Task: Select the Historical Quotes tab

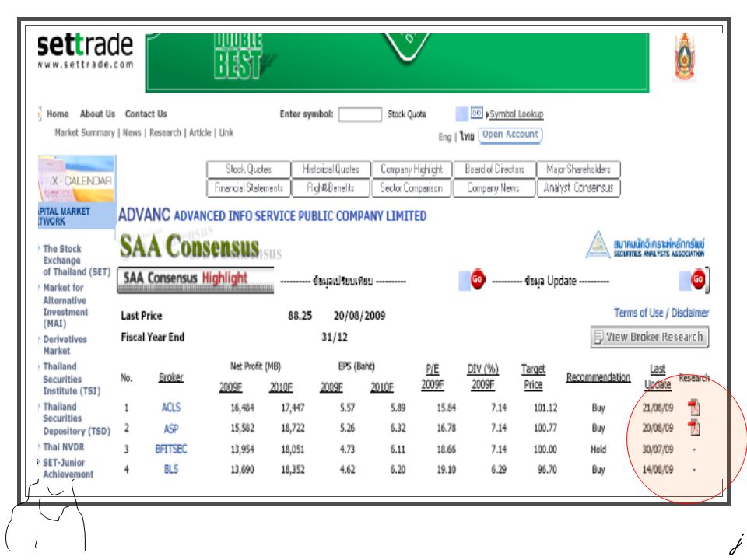Action: pyautogui.click(x=331, y=169)
